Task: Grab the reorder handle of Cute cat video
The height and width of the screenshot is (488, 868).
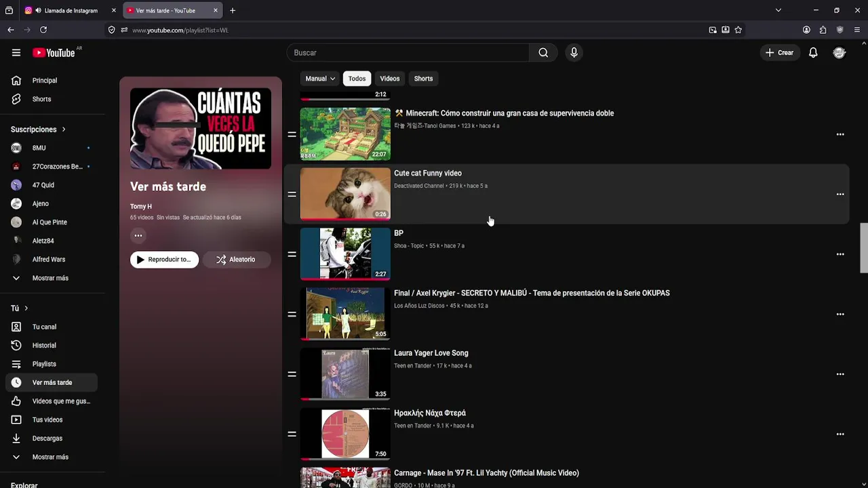Action: 292,195
